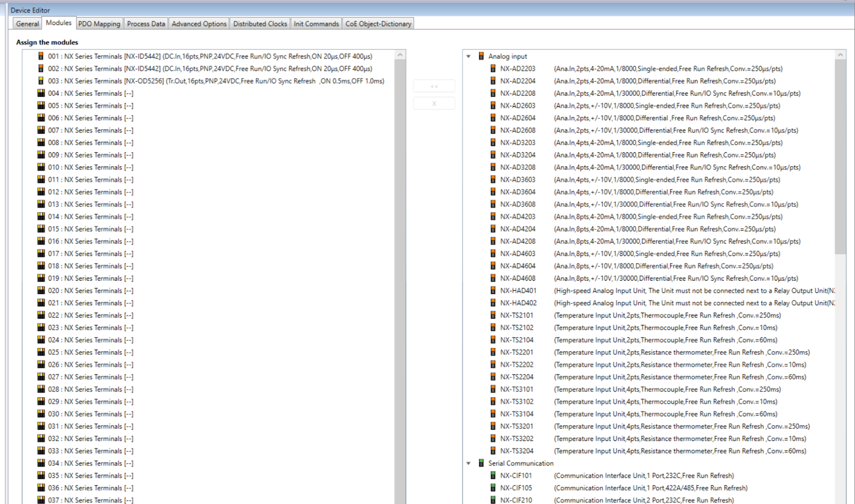Select slot 018 : NX Series Terminals
The height and width of the screenshot is (504, 855).
[x=91, y=266]
